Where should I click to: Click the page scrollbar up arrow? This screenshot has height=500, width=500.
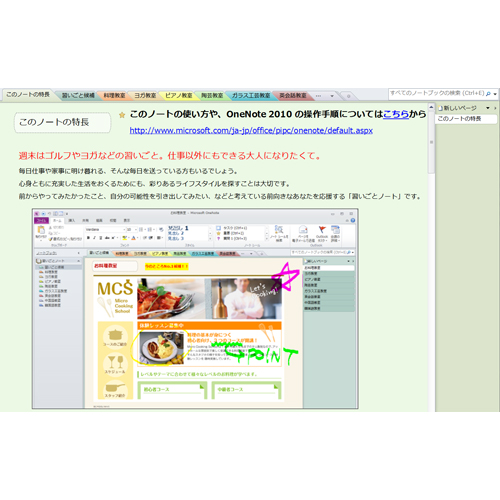coord(431,107)
